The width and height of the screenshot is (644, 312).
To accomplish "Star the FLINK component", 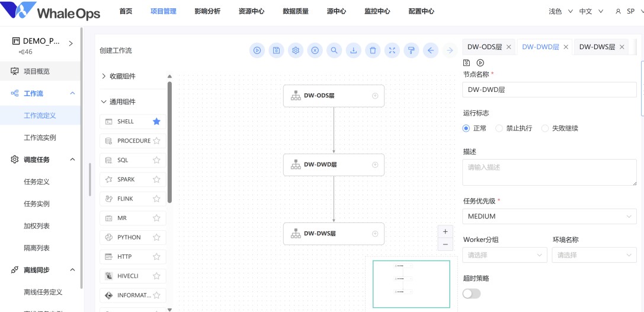I will (156, 199).
